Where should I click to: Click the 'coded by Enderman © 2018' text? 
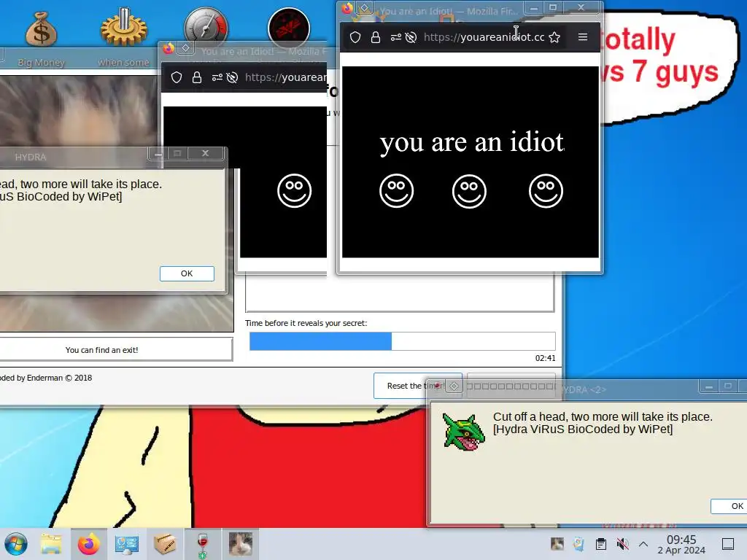pyautogui.click(x=46, y=378)
